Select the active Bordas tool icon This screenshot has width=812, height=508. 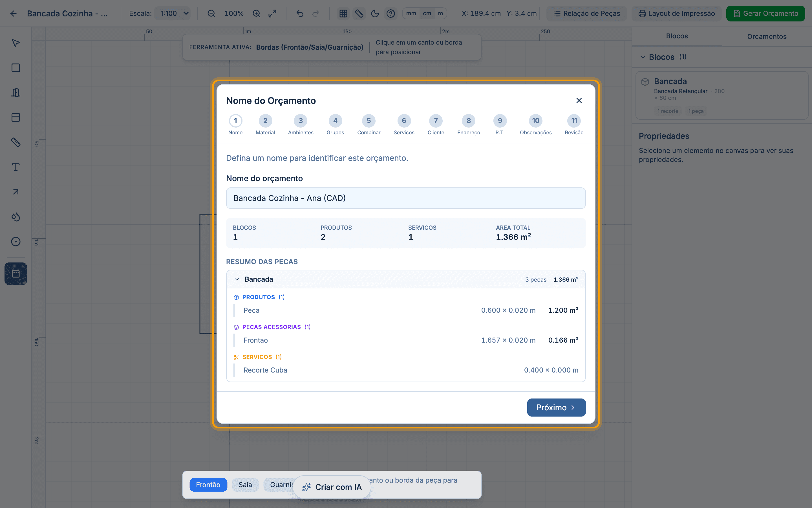coord(16,273)
